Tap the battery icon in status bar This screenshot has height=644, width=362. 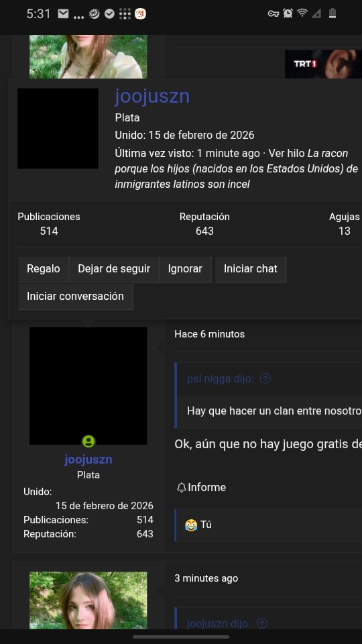[333, 13]
